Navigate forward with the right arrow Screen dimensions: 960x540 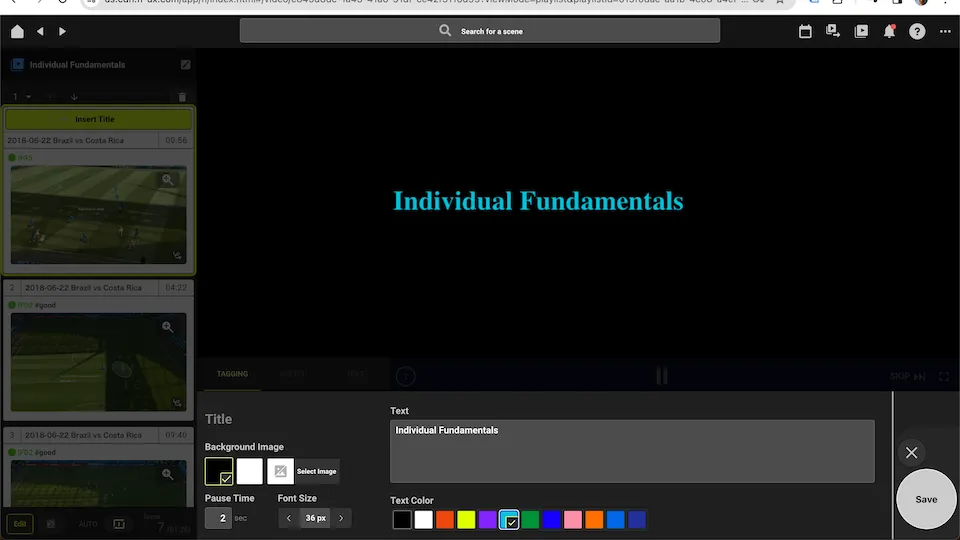pyautogui.click(x=62, y=31)
